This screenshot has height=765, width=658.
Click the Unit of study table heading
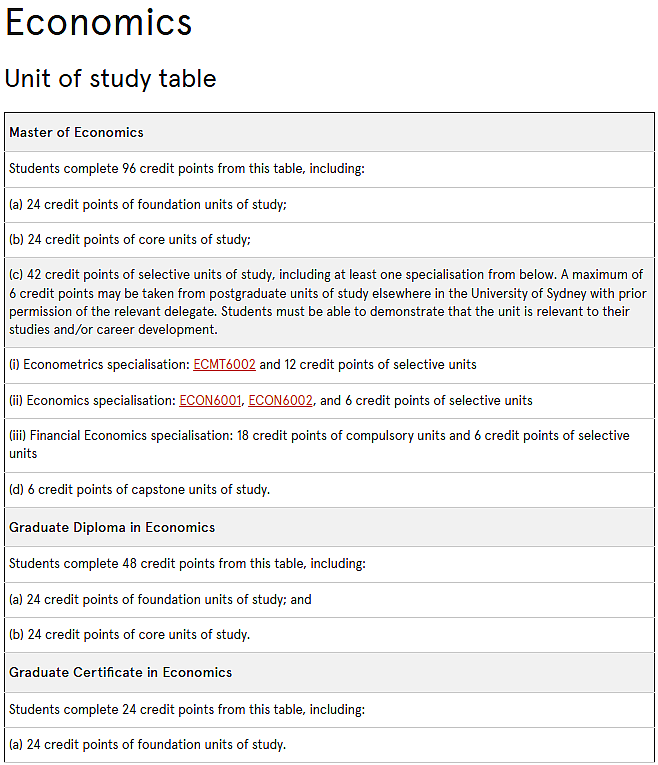coord(110,79)
